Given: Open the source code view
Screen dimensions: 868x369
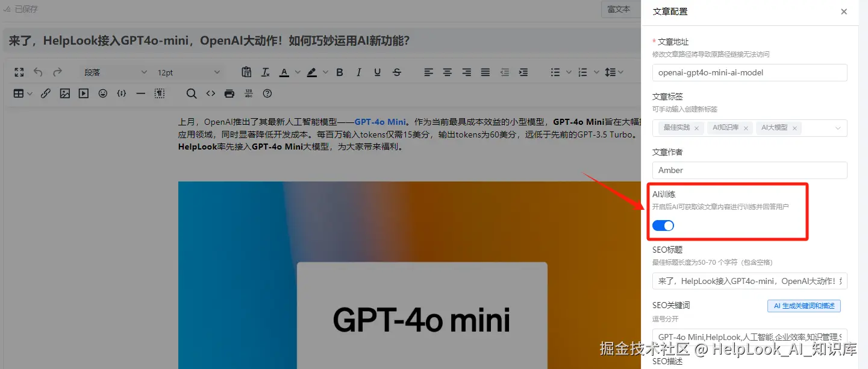Looking at the screenshot, I should pos(210,93).
